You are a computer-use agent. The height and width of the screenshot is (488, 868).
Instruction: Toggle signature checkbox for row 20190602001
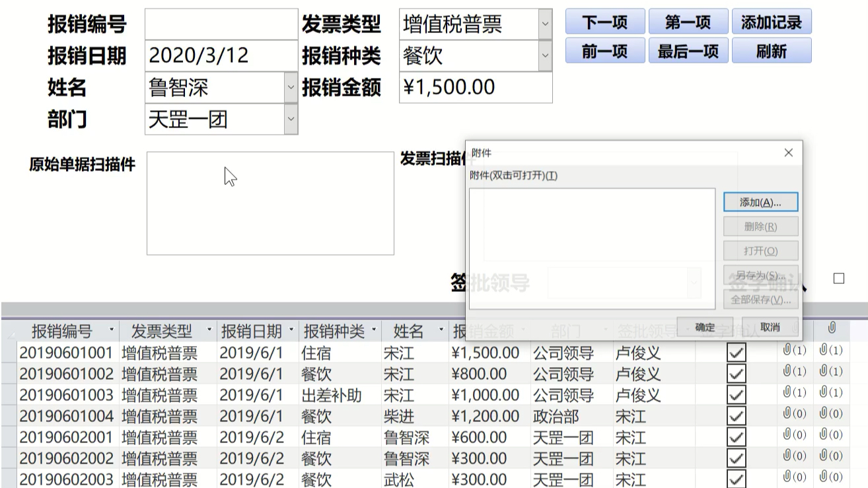click(735, 437)
